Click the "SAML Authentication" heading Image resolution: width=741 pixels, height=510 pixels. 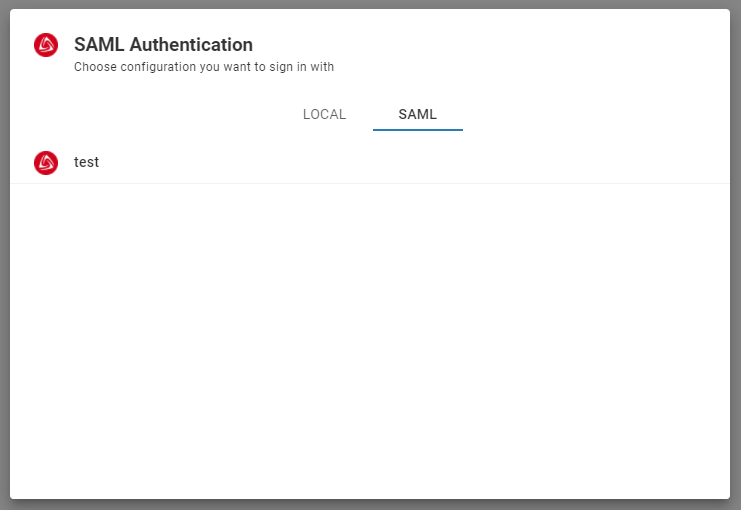tap(164, 44)
